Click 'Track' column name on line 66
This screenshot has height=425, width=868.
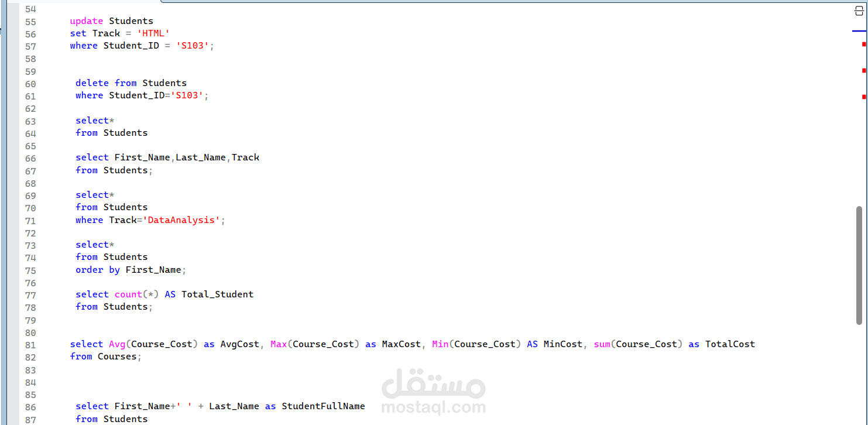245,157
